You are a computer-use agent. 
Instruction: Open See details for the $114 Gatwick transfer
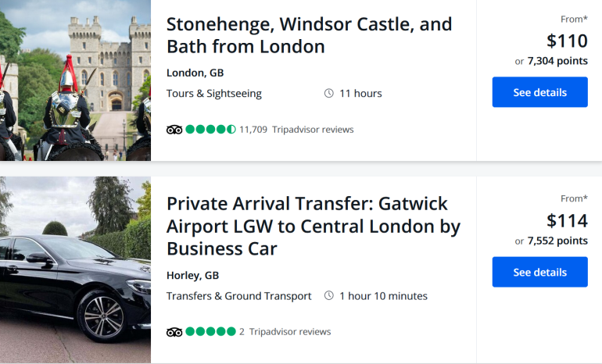(539, 272)
